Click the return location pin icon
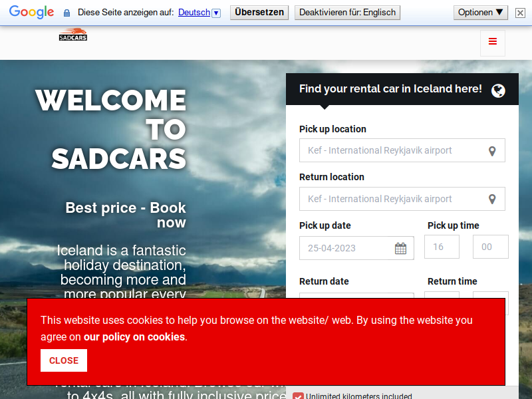 click(492, 199)
